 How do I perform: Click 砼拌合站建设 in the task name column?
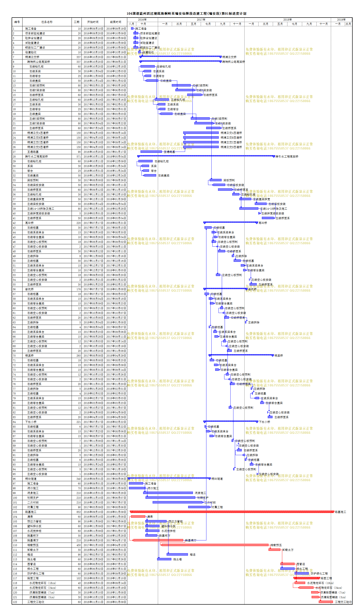[x=34, y=38]
